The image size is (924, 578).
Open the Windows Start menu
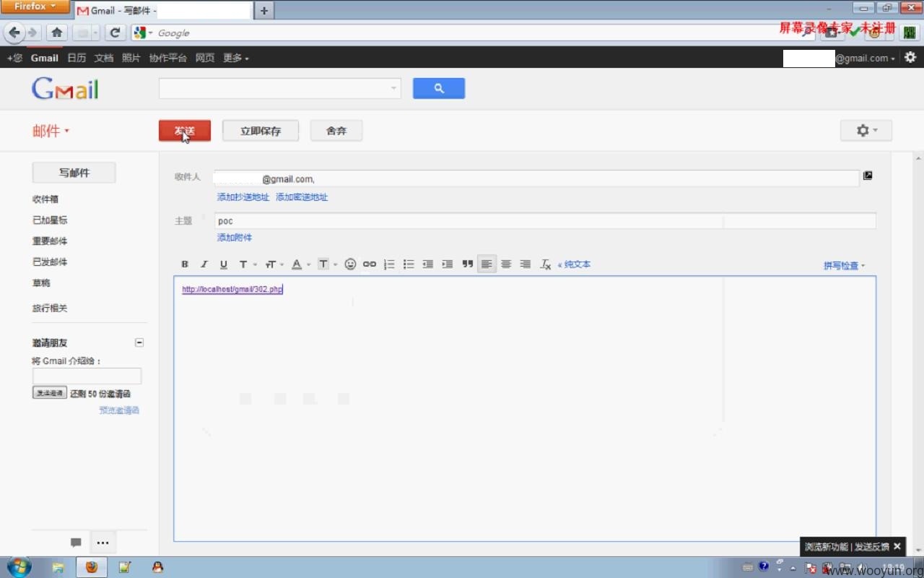(17, 567)
